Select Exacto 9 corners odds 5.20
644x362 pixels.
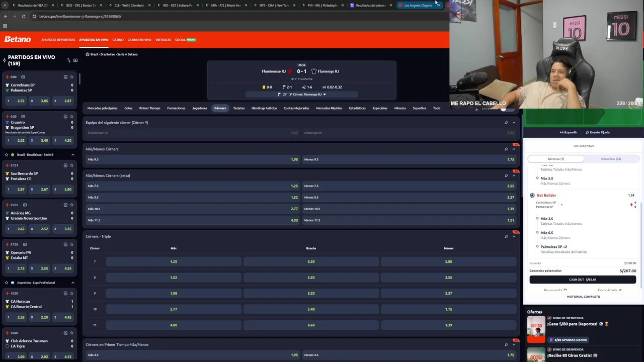311,293
